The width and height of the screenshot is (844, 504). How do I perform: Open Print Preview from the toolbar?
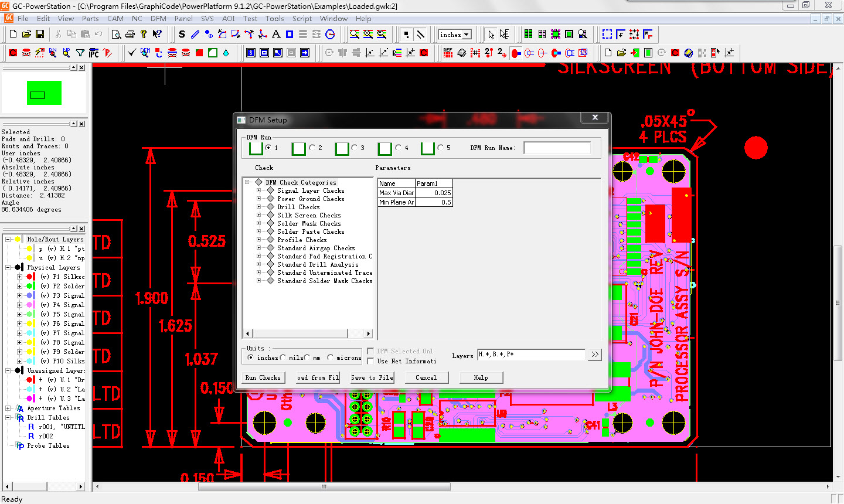[117, 35]
